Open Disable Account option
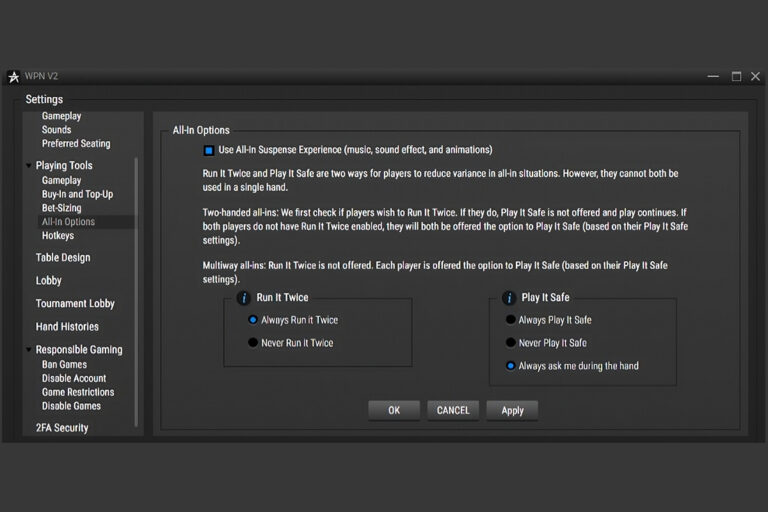 click(x=74, y=378)
